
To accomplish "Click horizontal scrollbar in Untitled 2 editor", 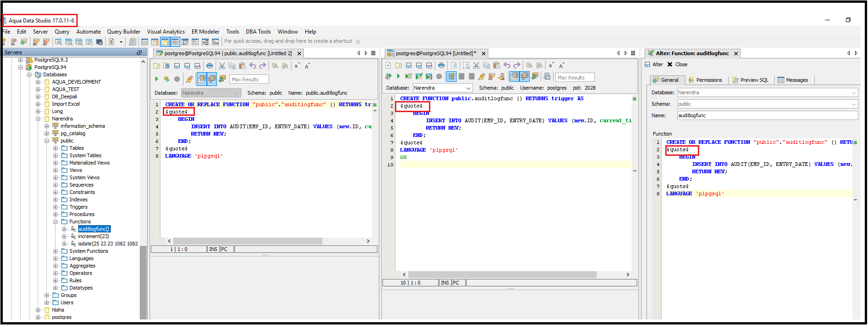I will (x=248, y=241).
